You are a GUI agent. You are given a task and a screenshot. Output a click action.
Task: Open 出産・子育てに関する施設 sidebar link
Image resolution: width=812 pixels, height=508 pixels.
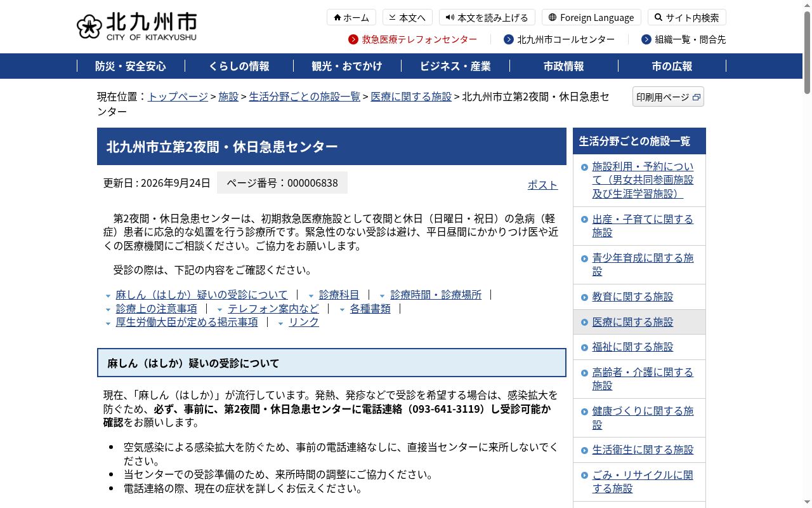[643, 226]
